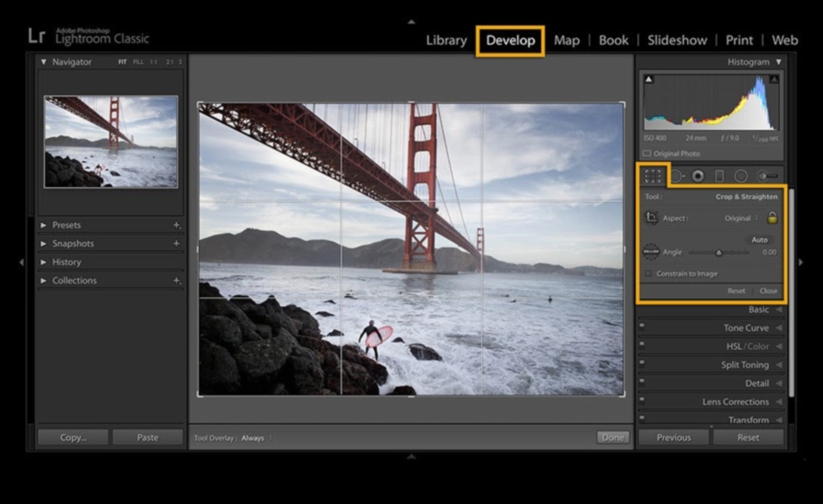The width and height of the screenshot is (823, 504).
Task: Select the Radial Filter tool
Action: [742, 176]
